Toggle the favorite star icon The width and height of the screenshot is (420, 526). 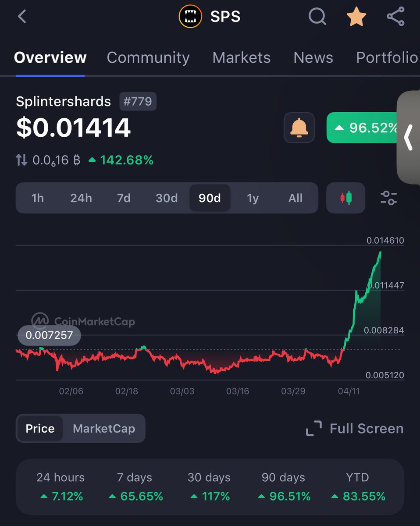pyautogui.click(x=356, y=17)
